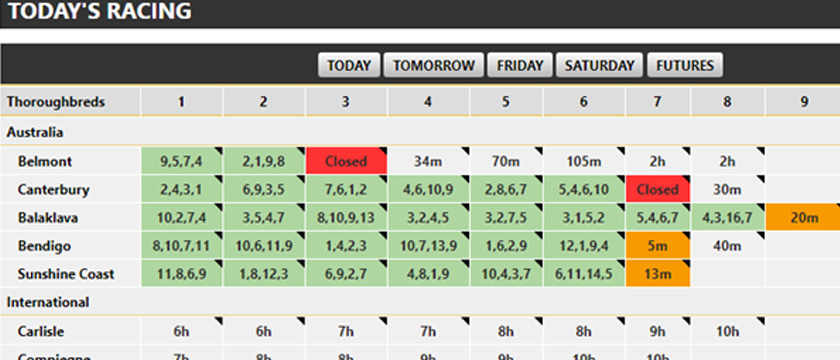Viewport: 840px width, 360px height.
Task: Open SATURDAY race schedule
Action: point(599,65)
